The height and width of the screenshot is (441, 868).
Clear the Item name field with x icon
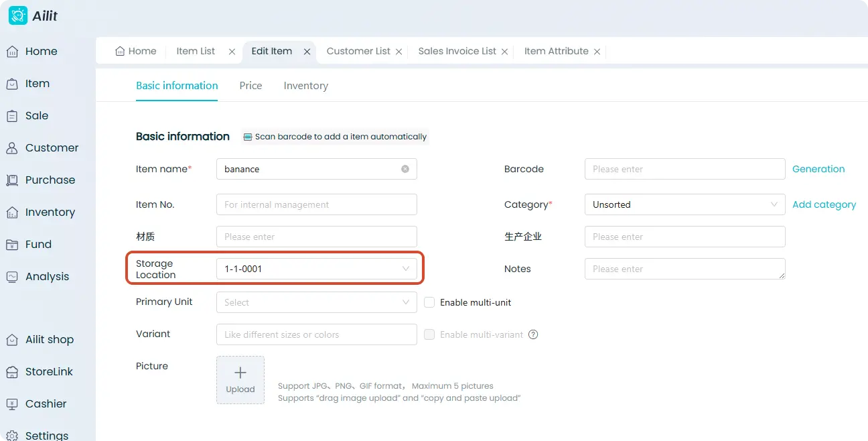pos(405,169)
